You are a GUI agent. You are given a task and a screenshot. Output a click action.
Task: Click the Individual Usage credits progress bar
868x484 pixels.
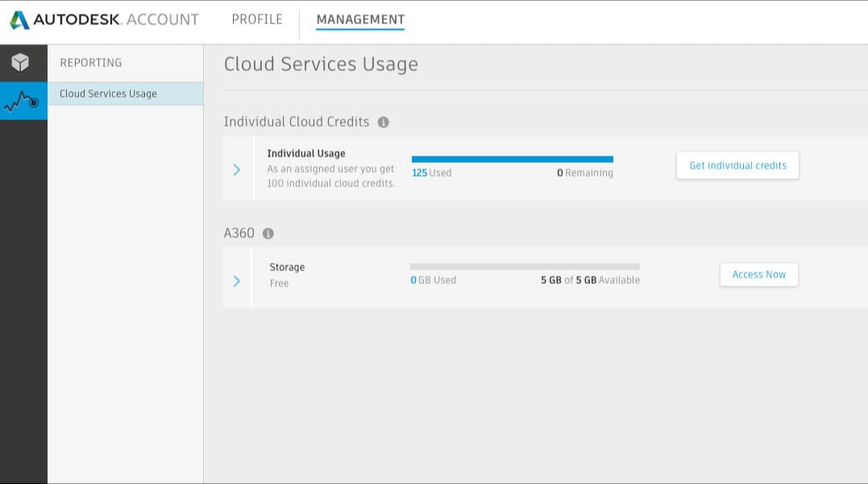pyautogui.click(x=512, y=160)
